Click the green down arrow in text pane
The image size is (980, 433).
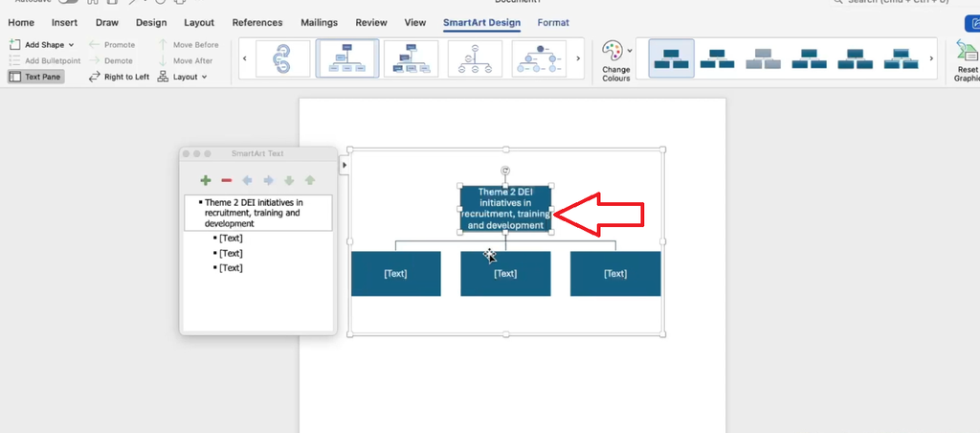(x=289, y=180)
